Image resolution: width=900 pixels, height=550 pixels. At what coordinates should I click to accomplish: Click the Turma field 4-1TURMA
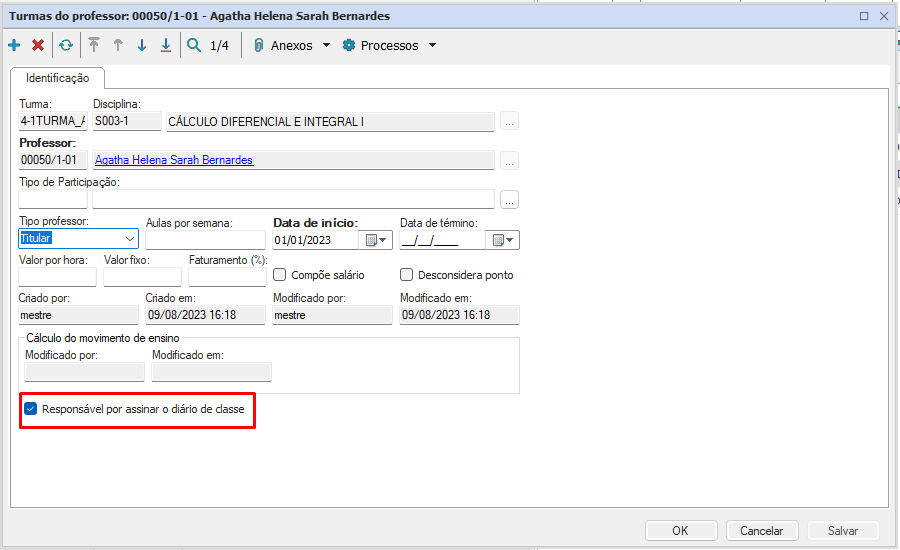pyautogui.click(x=53, y=121)
